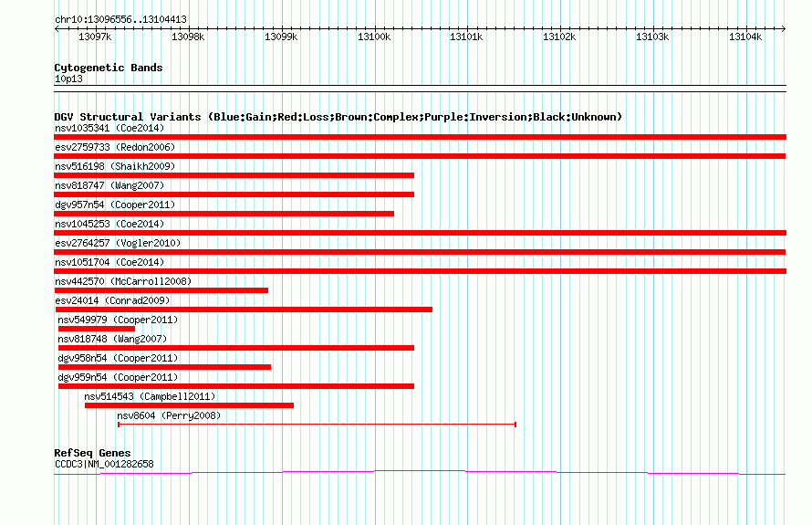Click the CCDC3|NM_001282658 gene label
The width and height of the screenshot is (812, 525).
click(x=104, y=464)
